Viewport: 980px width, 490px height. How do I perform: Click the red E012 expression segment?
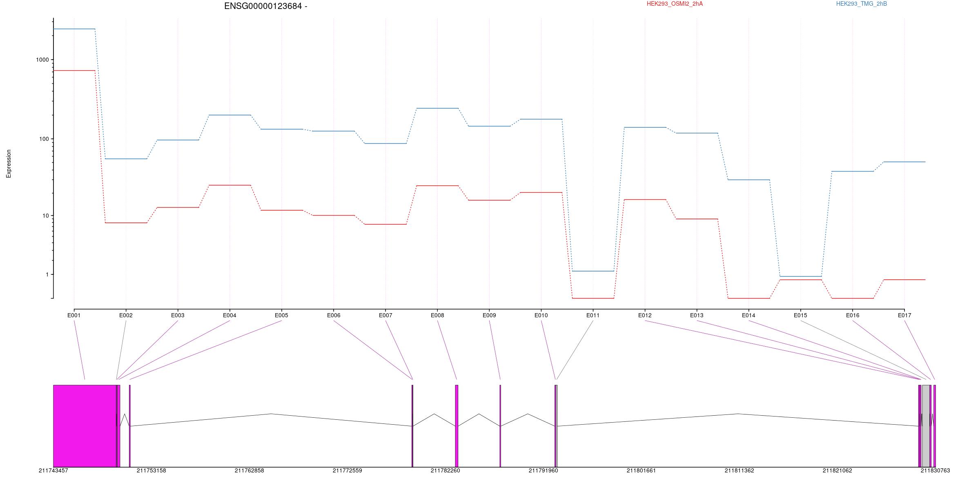pos(645,200)
